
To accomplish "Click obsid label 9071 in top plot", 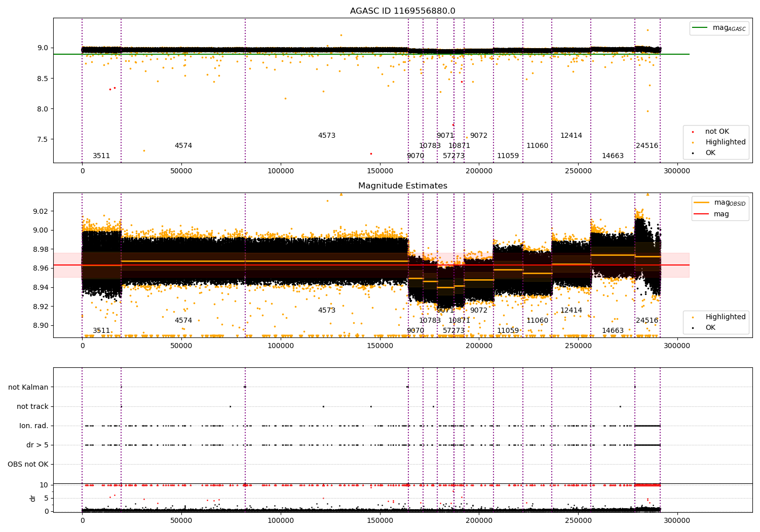I will 445,136.
